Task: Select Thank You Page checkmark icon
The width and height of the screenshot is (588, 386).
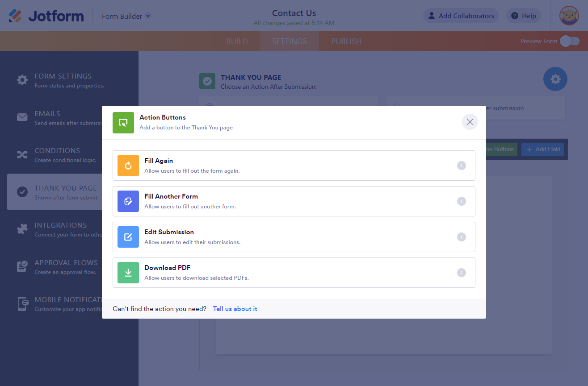Action: (22, 192)
